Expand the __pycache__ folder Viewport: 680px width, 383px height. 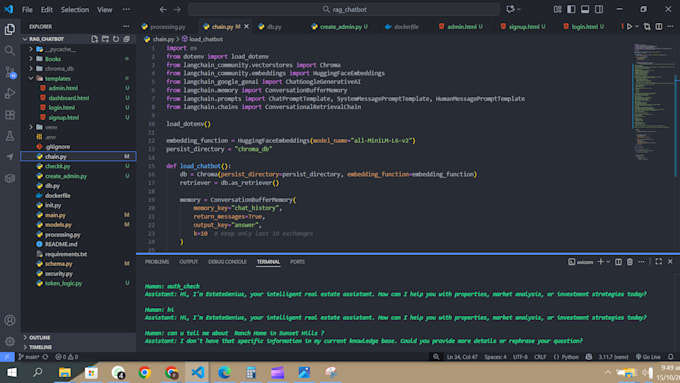pyautogui.click(x=31, y=49)
